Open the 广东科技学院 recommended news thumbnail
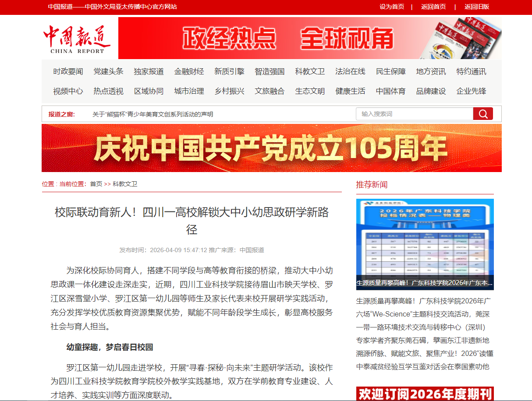Screen dimensions: 532x401 point(425,244)
